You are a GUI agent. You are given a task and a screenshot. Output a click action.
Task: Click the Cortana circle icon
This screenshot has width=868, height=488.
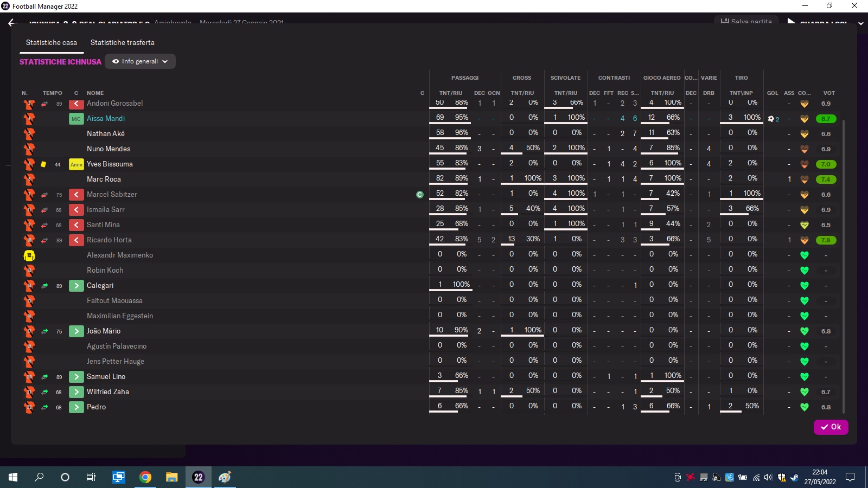pos(65,477)
